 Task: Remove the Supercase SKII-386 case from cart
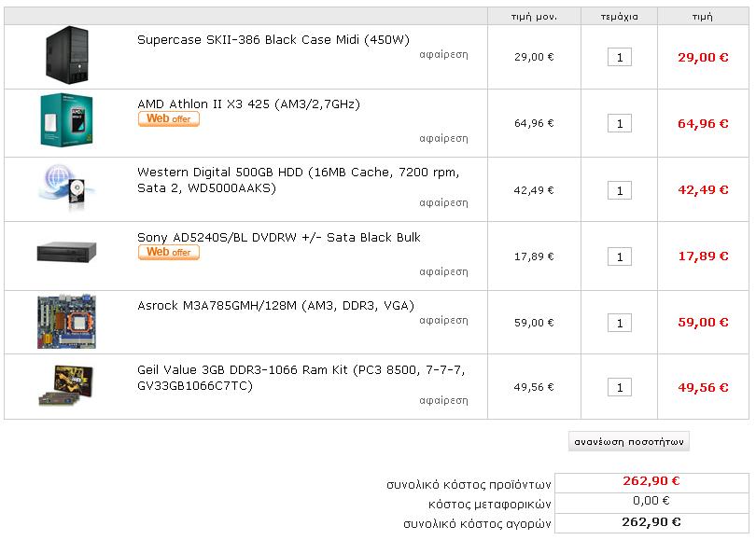pos(443,54)
